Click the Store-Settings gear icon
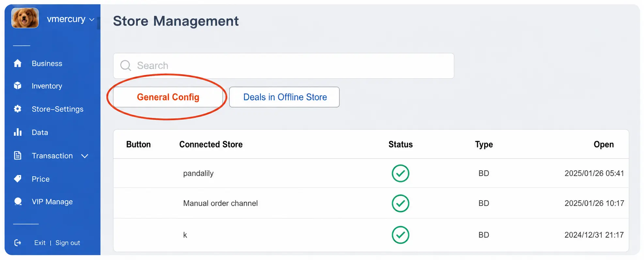Image resolution: width=644 pixels, height=260 pixels. (x=18, y=109)
